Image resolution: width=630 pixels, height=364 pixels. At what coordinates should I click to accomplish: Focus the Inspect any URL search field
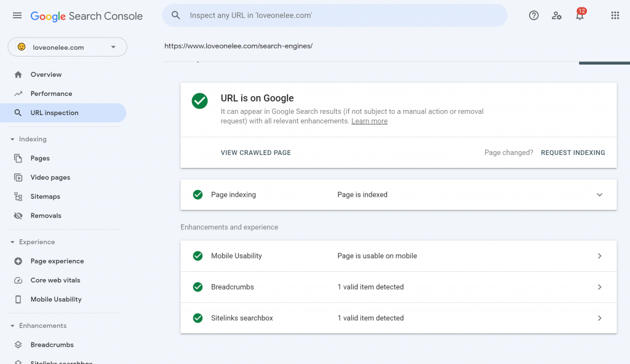[x=335, y=15]
